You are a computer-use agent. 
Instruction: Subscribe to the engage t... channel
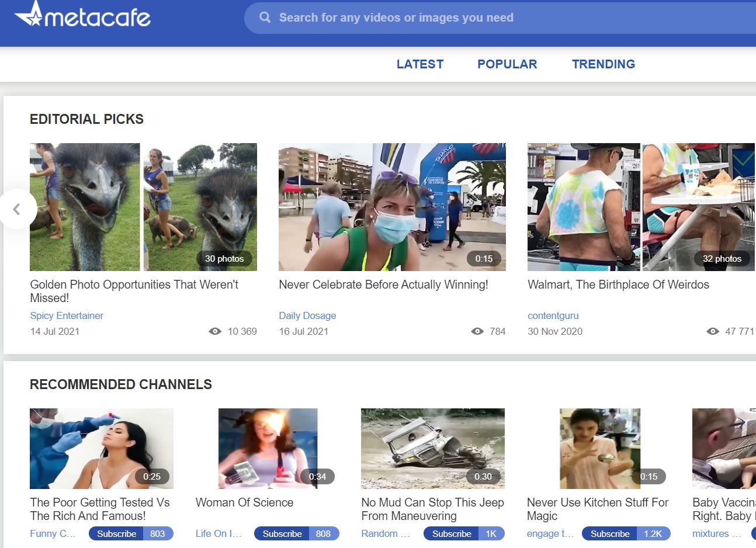[x=609, y=533]
